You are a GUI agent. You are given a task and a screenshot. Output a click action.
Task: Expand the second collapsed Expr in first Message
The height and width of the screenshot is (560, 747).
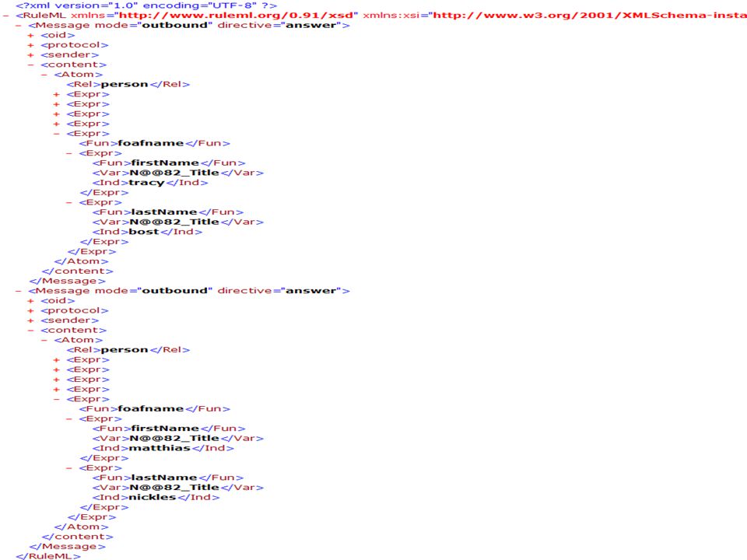coord(56,104)
